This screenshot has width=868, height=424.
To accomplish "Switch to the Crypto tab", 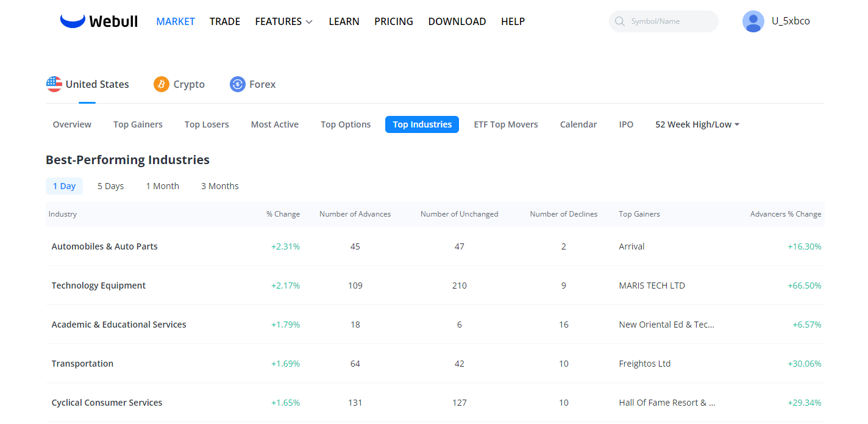I will click(179, 84).
